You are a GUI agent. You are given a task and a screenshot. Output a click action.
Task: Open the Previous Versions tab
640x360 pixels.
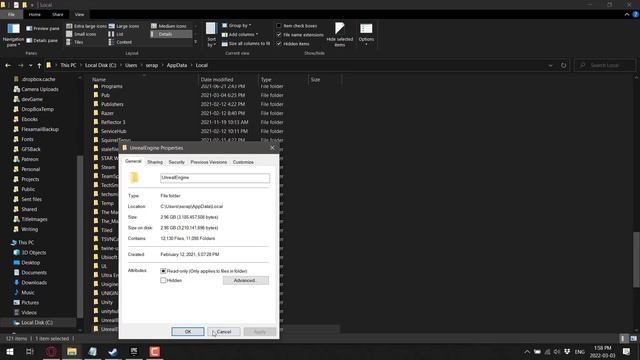pyautogui.click(x=209, y=162)
